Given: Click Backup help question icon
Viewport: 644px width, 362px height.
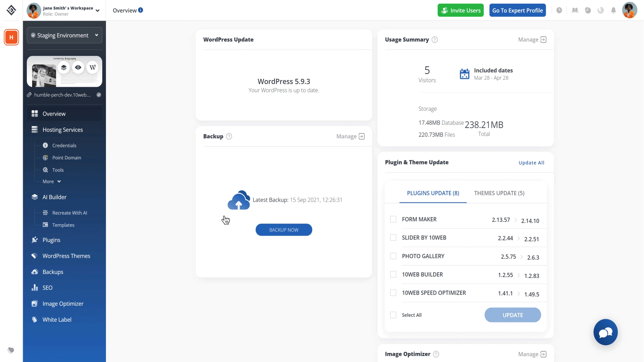Looking at the screenshot, I should pyautogui.click(x=229, y=136).
